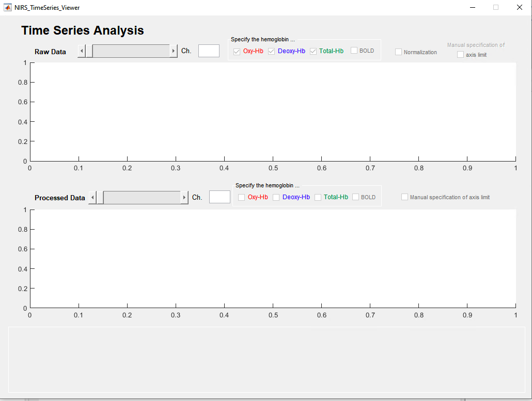Enable BOLD for Raw Data
The height and width of the screenshot is (401, 532).
coord(354,51)
